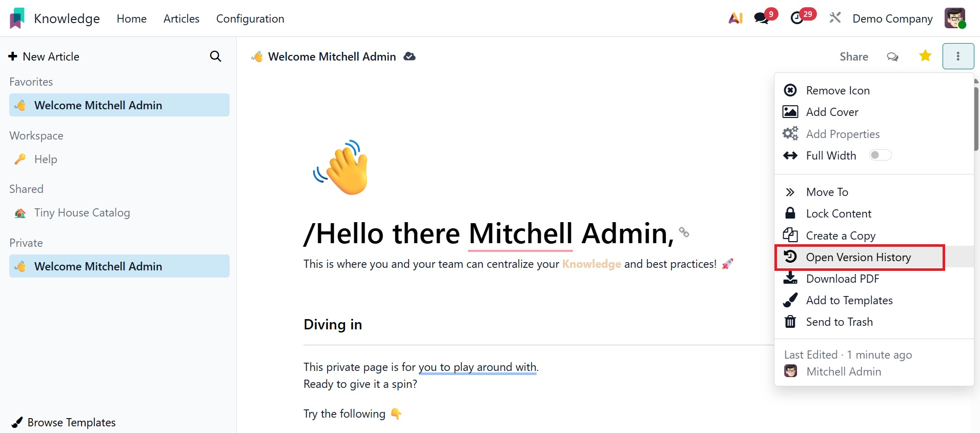Click the large waving hand article emoji
The width and height of the screenshot is (980, 433).
tap(341, 167)
